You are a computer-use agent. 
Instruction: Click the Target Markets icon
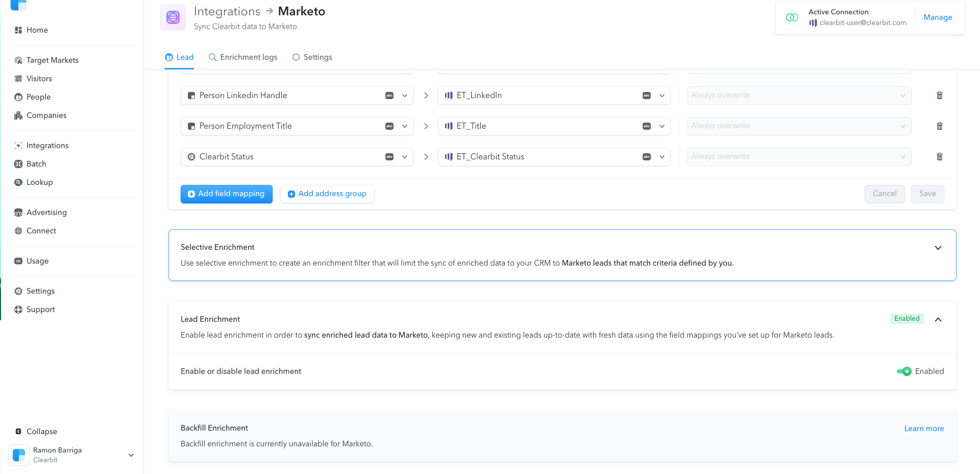point(18,60)
